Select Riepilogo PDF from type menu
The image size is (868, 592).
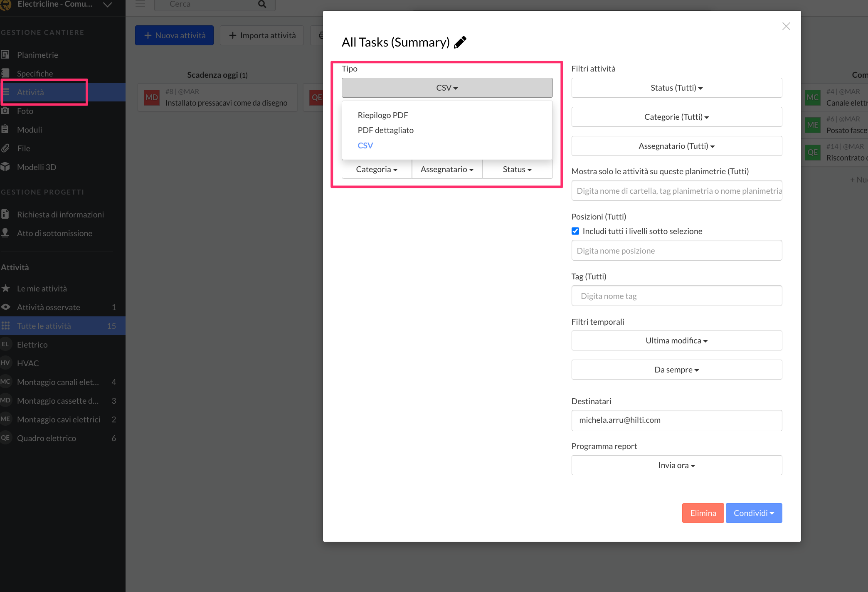pos(382,115)
